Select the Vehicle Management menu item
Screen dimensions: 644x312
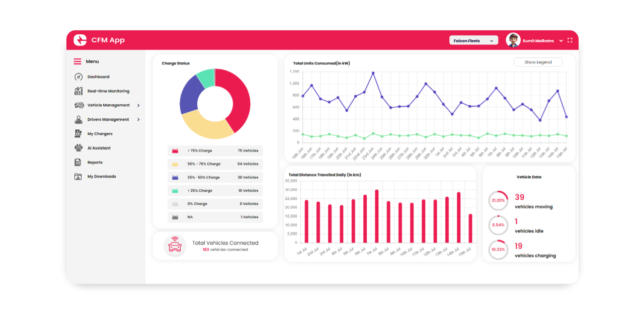click(x=108, y=105)
